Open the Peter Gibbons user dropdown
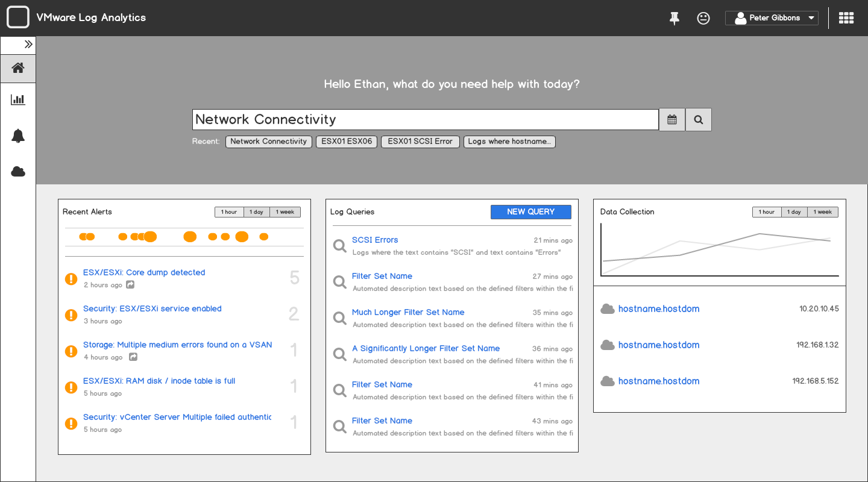 tap(772, 18)
